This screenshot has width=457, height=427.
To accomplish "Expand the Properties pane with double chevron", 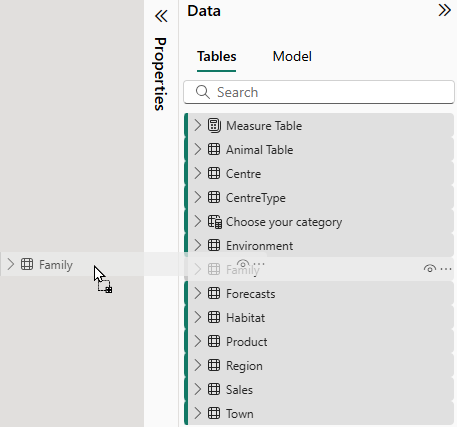I will pos(161,16).
